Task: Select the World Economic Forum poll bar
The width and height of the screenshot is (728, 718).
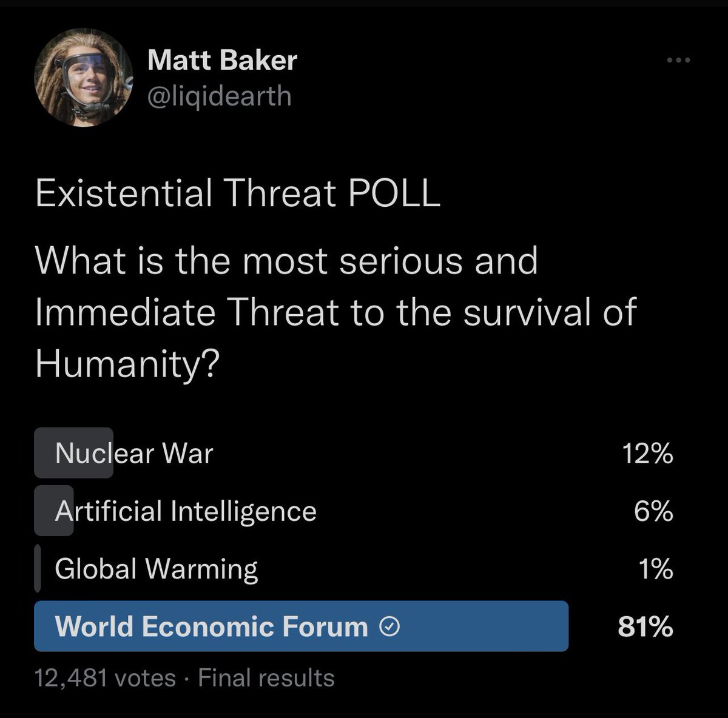Action: pos(302,626)
